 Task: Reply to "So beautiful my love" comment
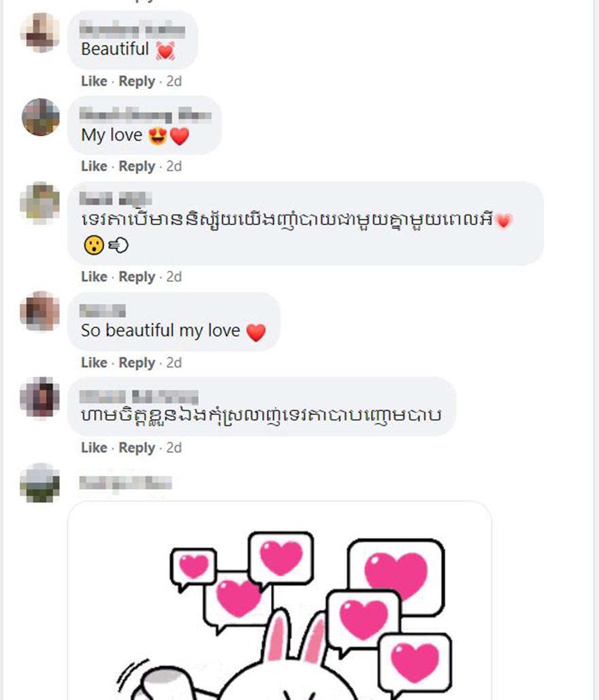137,363
